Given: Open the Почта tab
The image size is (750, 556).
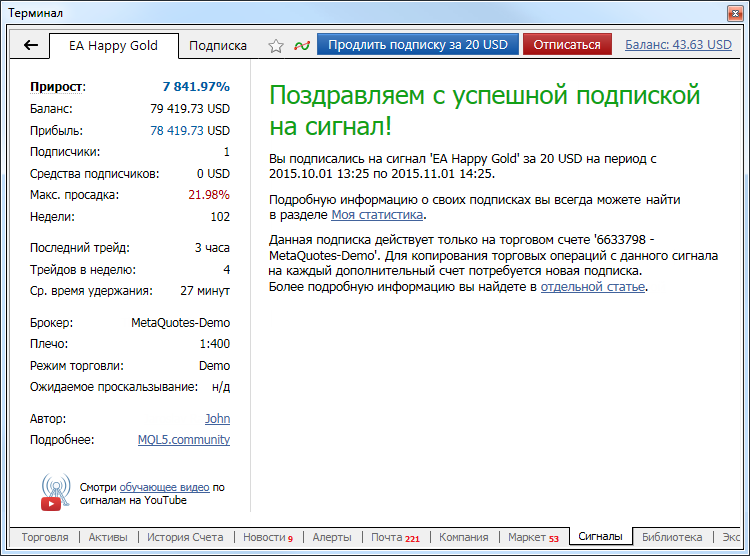Looking at the screenshot, I should (395, 537).
